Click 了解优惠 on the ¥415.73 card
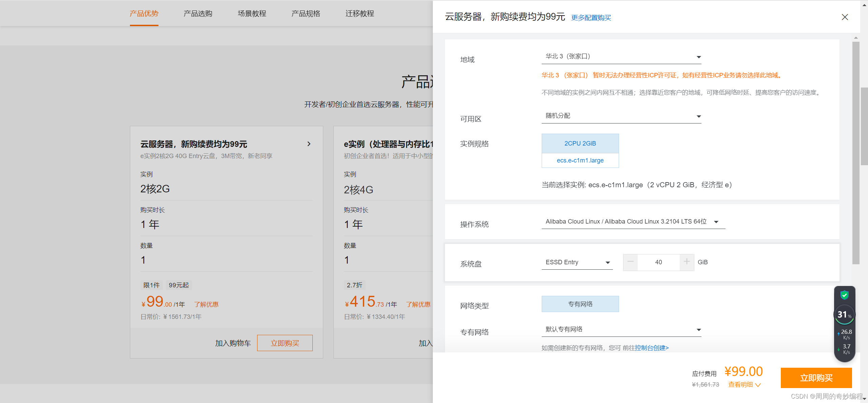Screen dimensions: 868x403 [418, 304]
